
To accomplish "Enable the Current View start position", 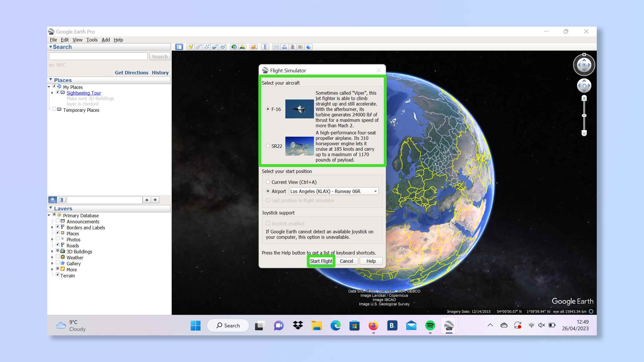I will [x=268, y=182].
